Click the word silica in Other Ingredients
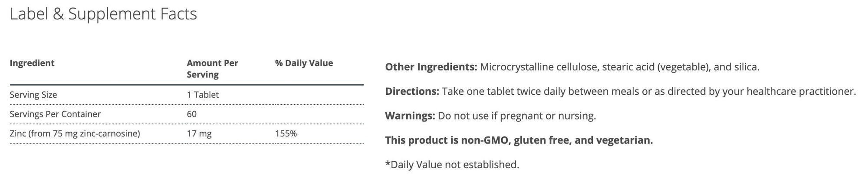 coord(746,67)
